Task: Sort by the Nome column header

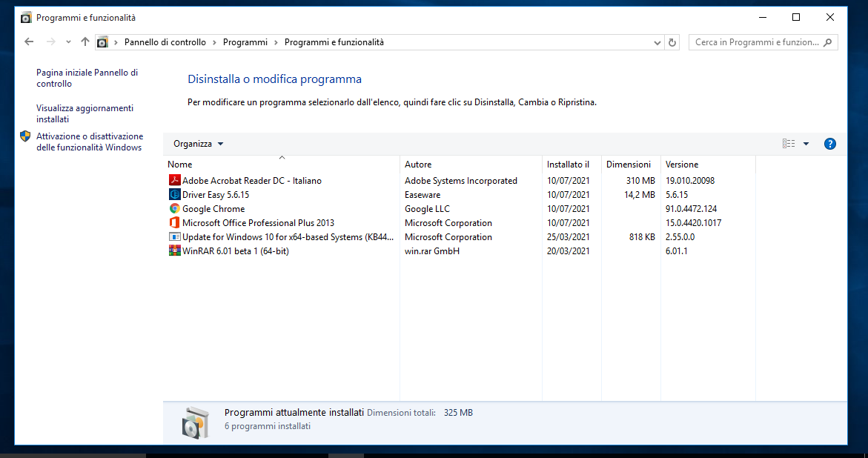Action: (x=282, y=165)
